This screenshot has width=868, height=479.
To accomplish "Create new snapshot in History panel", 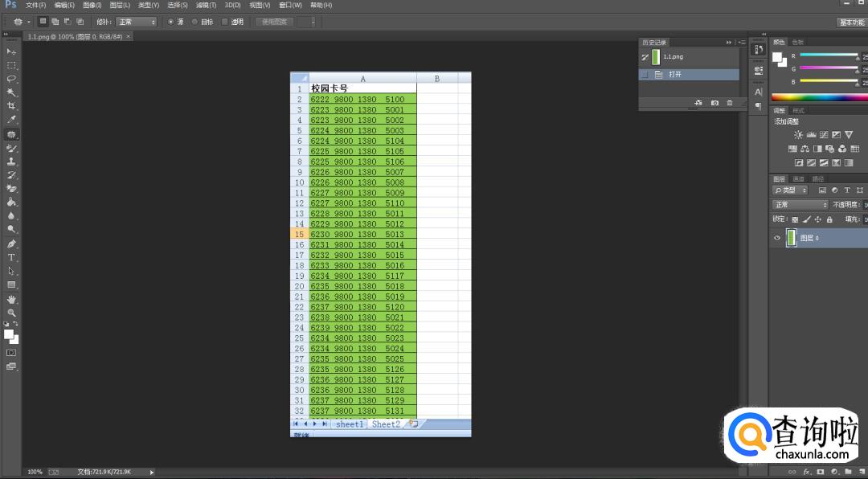I will pos(714,103).
